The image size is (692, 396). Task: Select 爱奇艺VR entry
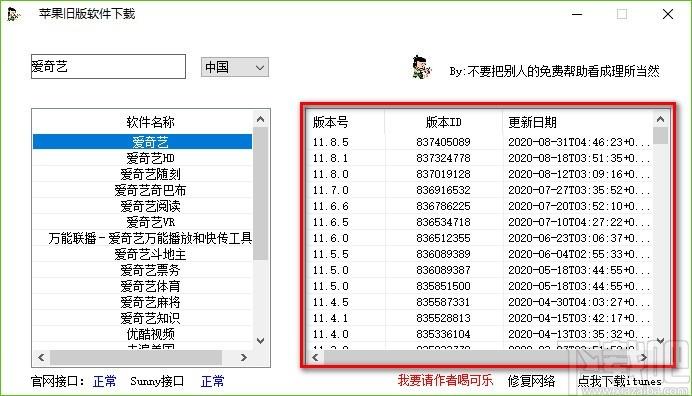[142, 222]
